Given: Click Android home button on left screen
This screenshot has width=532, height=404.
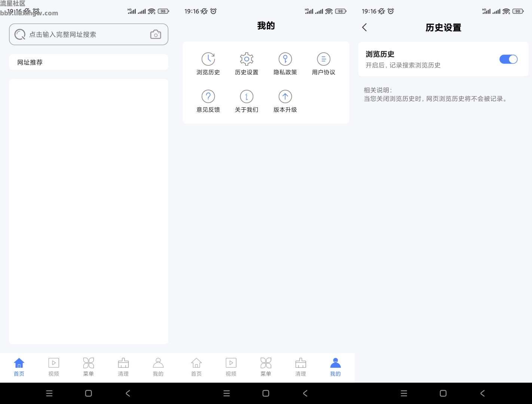Looking at the screenshot, I should point(88,393).
